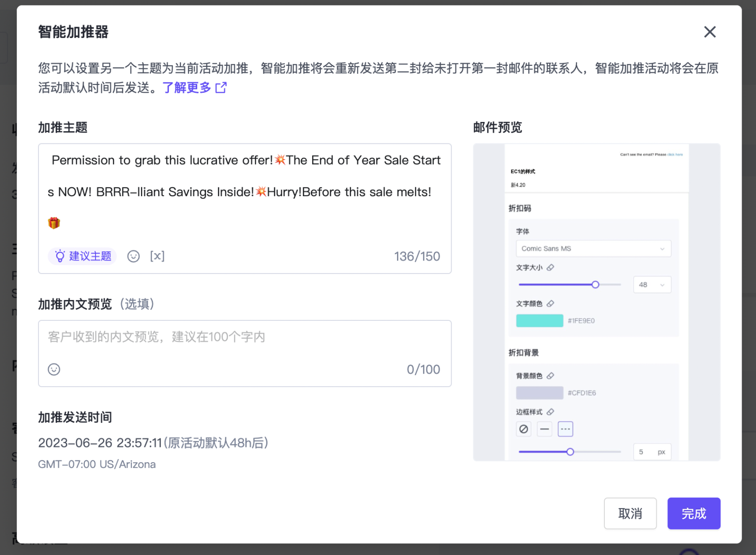
Task: Select the dashed border style option
Action: [x=565, y=429]
